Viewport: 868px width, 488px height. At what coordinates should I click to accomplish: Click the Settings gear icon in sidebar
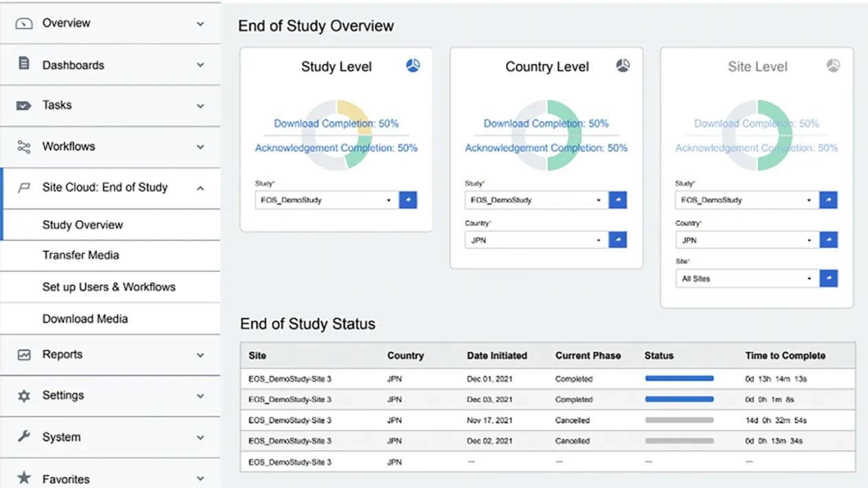click(24, 396)
